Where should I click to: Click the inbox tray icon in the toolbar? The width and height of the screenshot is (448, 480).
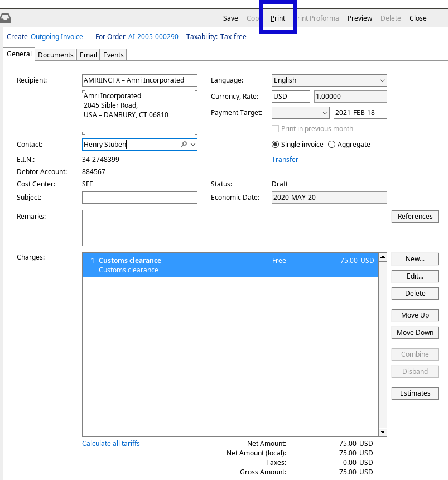click(x=6, y=18)
